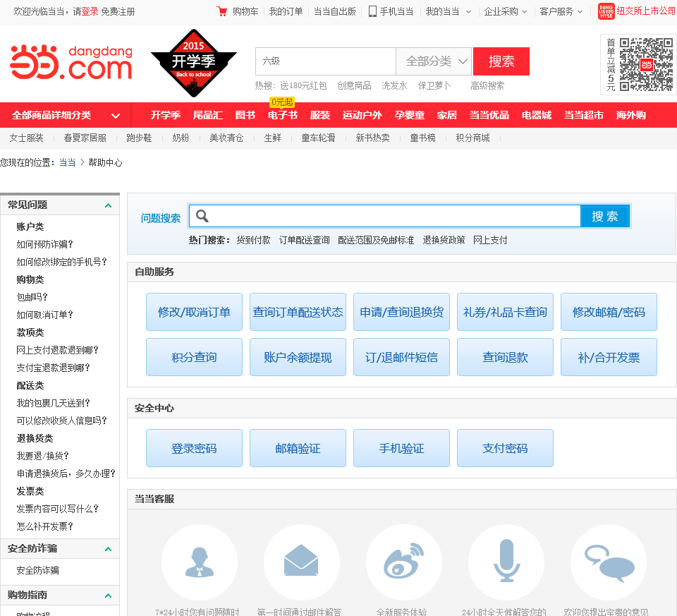Click 登录密码 security button

[195, 448]
